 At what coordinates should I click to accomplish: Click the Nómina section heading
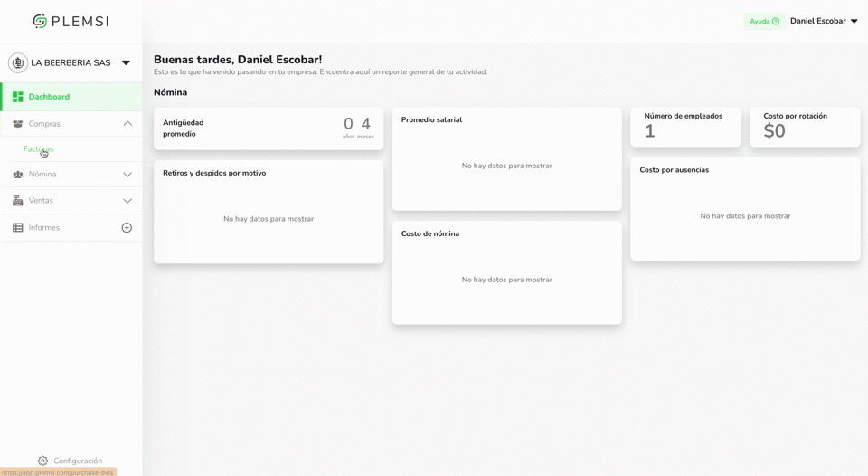(x=171, y=92)
